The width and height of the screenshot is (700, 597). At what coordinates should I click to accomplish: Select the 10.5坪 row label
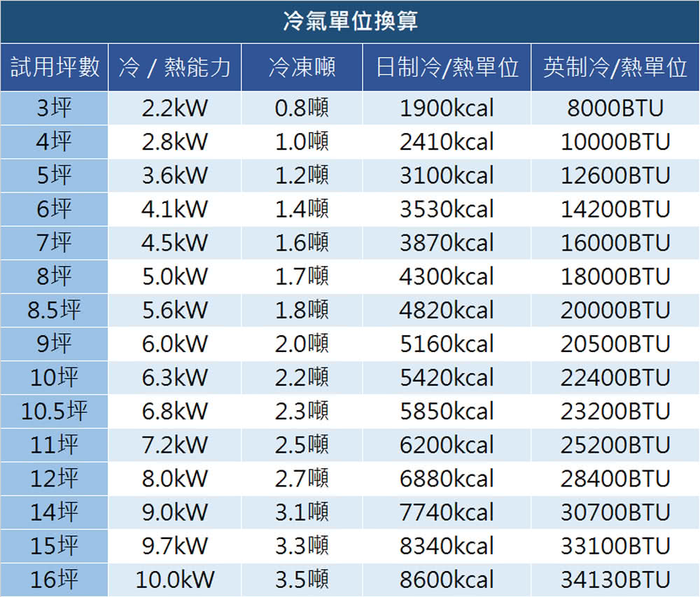tap(54, 411)
